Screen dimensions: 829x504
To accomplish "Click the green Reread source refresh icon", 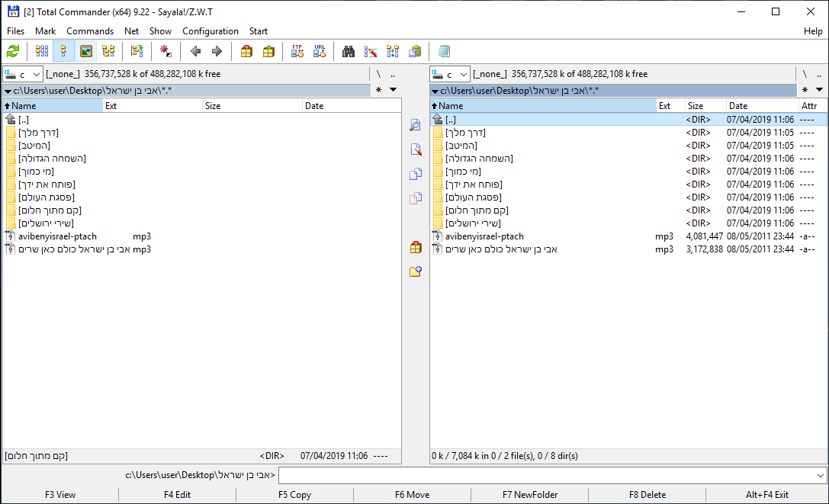I will [x=13, y=51].
